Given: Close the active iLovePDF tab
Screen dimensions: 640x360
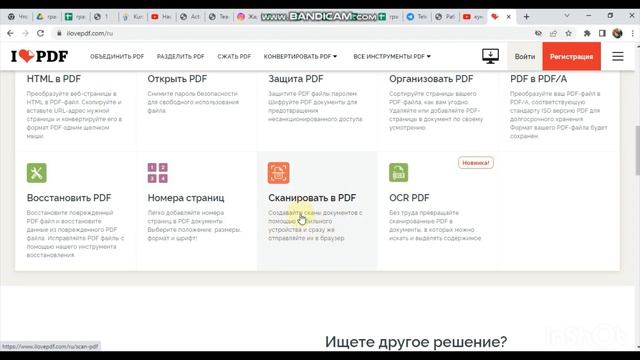Looking at the screenshot, I should (509, 17).
